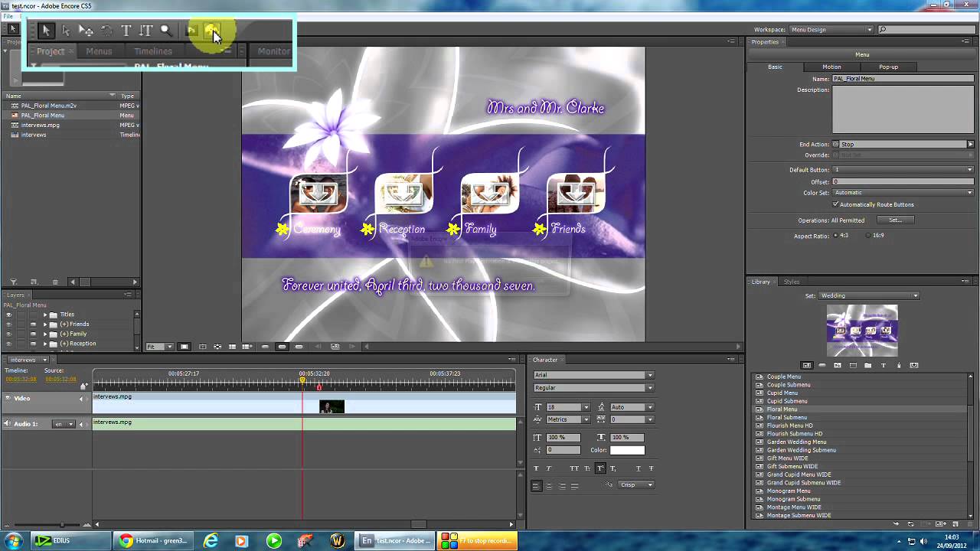Image resolution: width=980 pixels, height=551 pixels.
Task: Toggle display of images in Library
Action: tap(838, 365)
